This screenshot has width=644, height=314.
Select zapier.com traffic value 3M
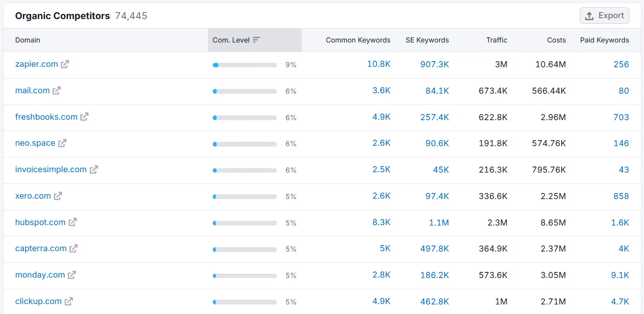(501, 64)
